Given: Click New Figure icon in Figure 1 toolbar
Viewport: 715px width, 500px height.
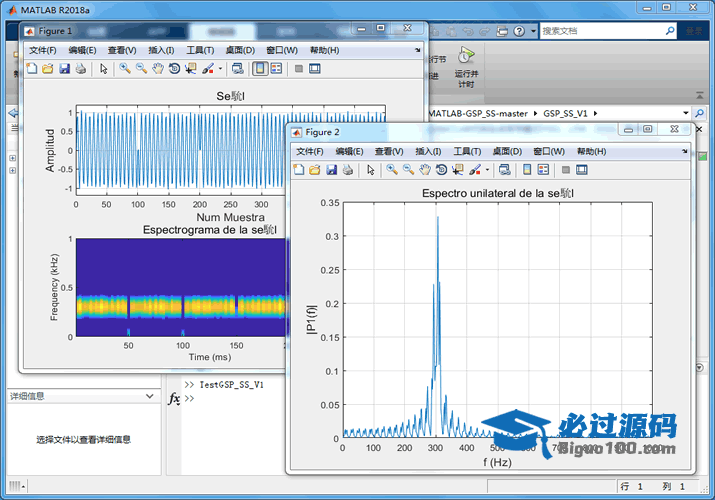Looking at the screenshot, I should [31, 69].
